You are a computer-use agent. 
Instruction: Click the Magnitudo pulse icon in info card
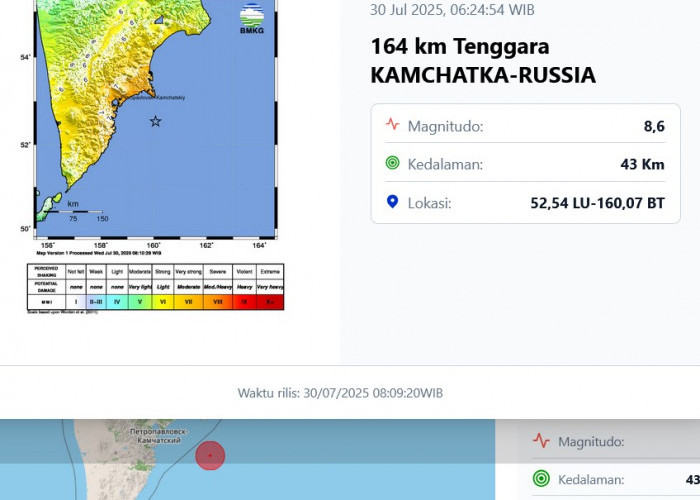coord(392,126)
